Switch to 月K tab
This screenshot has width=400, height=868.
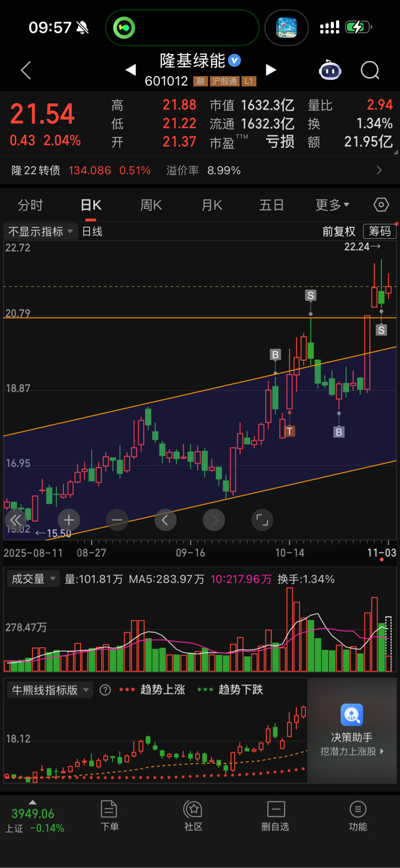click(x=212, y=205)
